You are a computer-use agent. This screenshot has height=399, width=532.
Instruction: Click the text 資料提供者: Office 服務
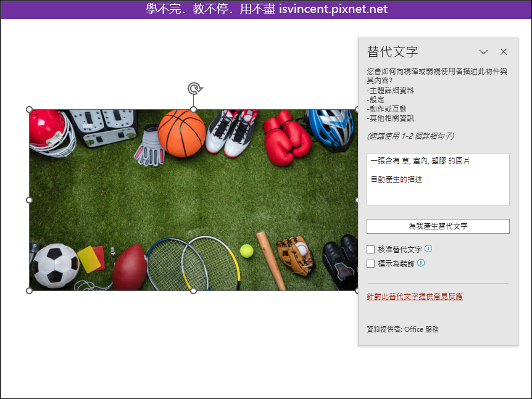(403, 329)
